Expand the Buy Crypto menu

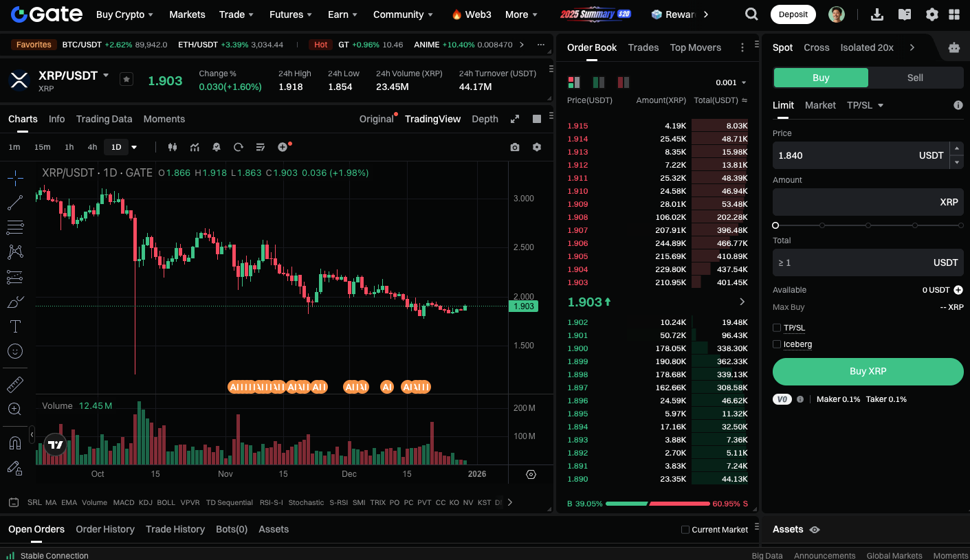click(x=125, y=14)
